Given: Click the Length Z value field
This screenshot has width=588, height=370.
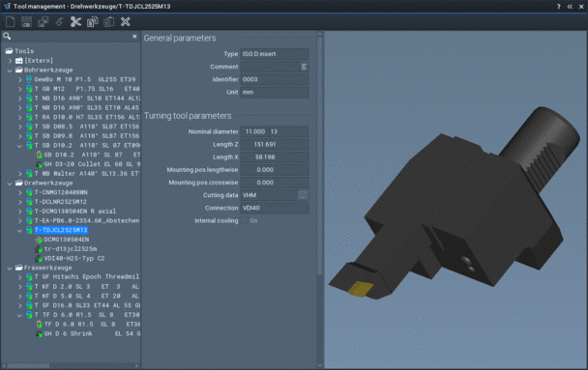Looking at the screenshot, I should coord(275,145).
